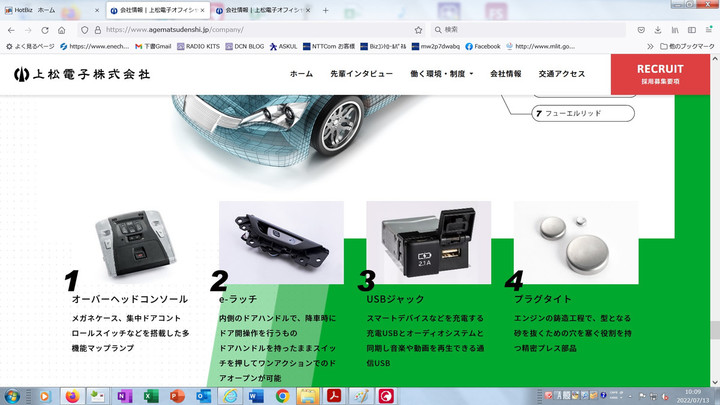Open Firefox from the taskbar

[72, 396]
